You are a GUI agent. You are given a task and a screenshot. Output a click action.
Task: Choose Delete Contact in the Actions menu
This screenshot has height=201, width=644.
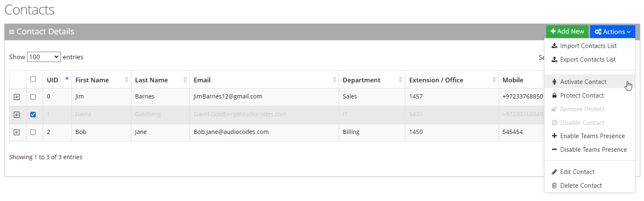[581, 185]
